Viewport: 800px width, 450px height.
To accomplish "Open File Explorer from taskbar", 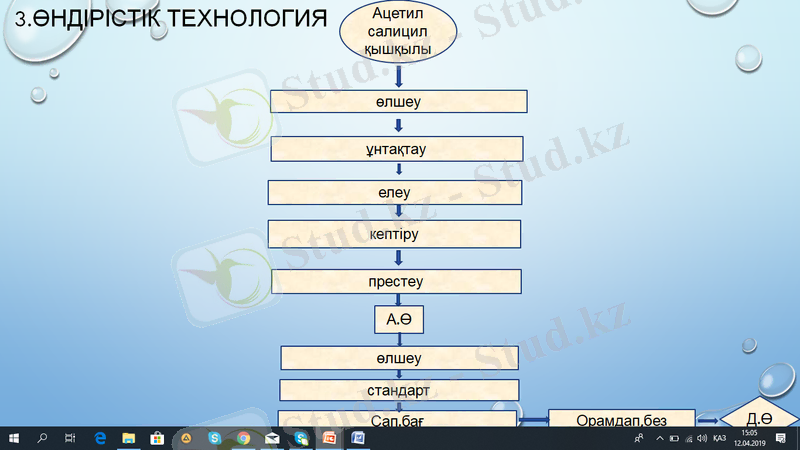I will coord(129,438).
